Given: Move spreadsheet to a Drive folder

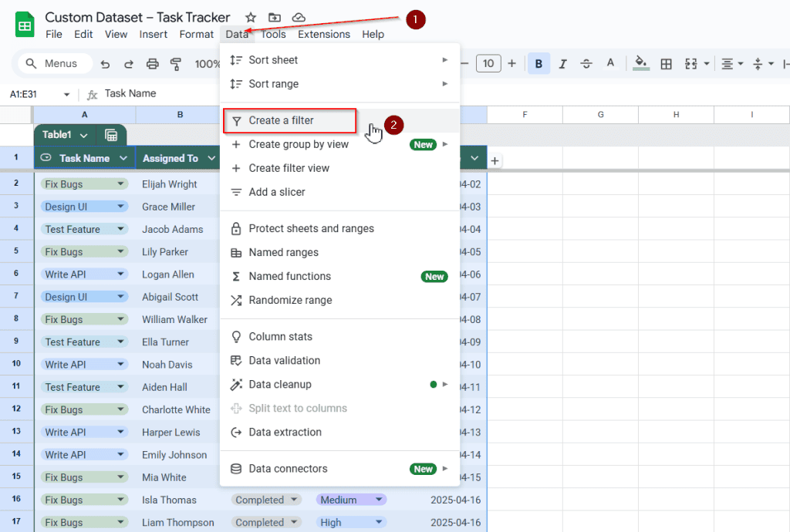Looking at the screenshot, I should [275, 17].
